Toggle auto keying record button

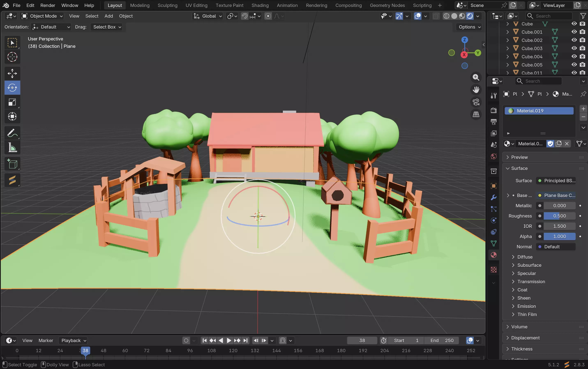[186, 340]
